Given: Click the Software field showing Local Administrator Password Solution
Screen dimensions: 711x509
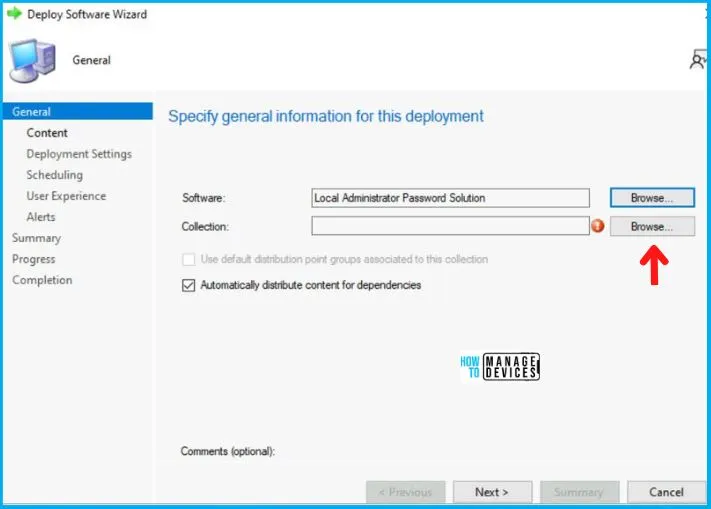Looking at the screenshot, I should [449, 198].
